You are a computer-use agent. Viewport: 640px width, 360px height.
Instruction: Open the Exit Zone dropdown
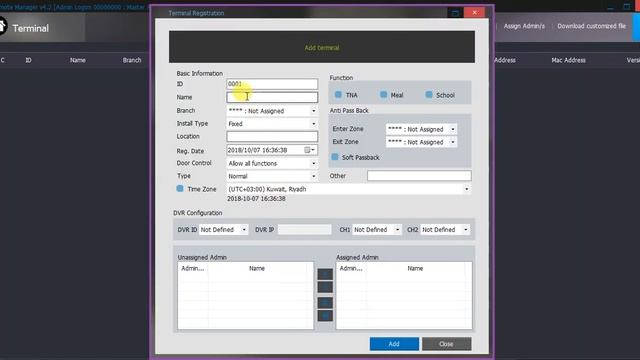coord(421,142)
